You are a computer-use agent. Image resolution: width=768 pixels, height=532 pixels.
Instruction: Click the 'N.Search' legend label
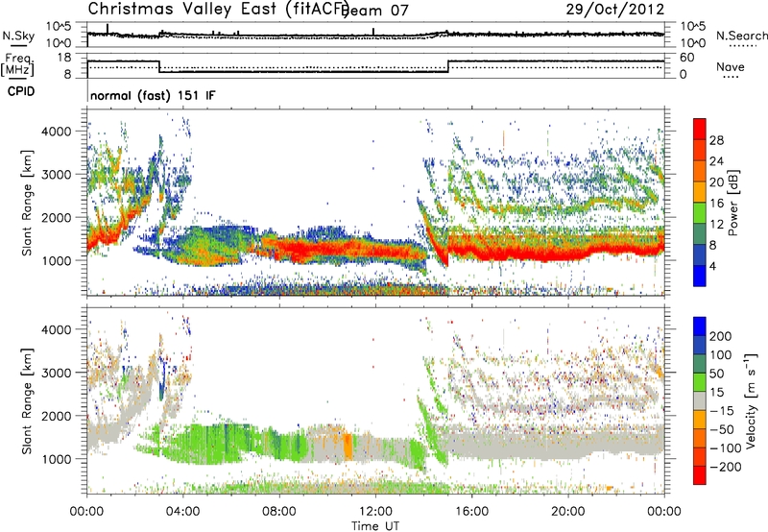[x=741, y=36]
